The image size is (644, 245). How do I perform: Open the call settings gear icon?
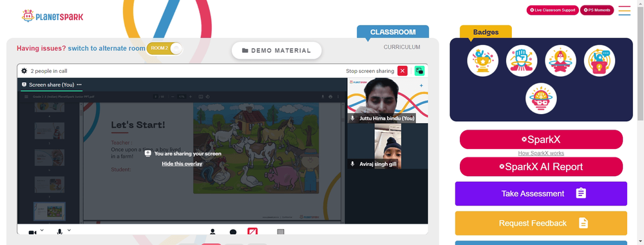[24, 71]
